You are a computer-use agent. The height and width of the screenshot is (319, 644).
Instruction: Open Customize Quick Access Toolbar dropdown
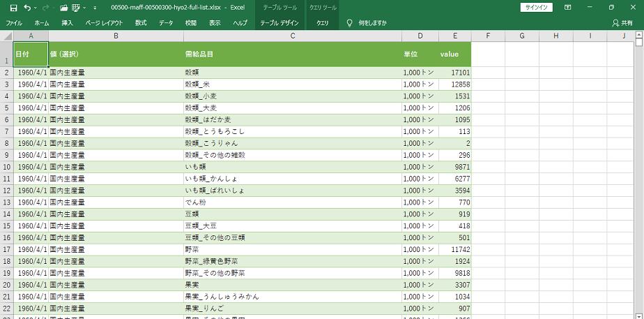pyautogui.click(x=95, y=8)
